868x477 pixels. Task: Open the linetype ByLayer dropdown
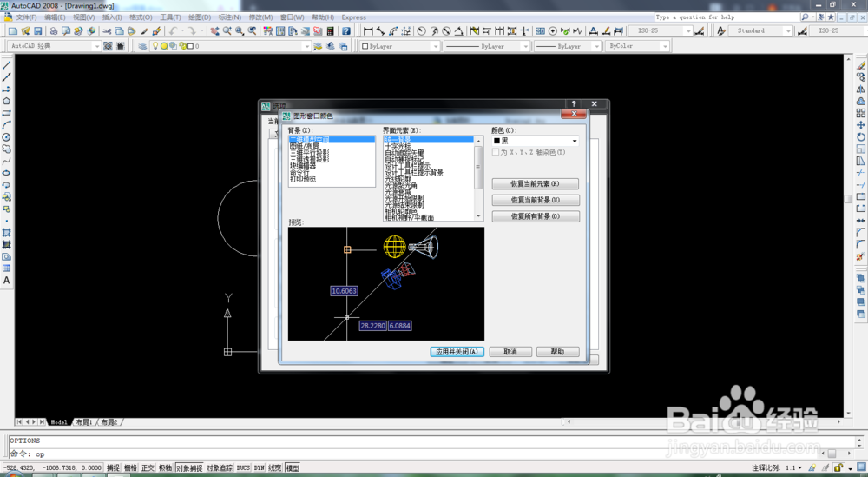tap(487, 46)
